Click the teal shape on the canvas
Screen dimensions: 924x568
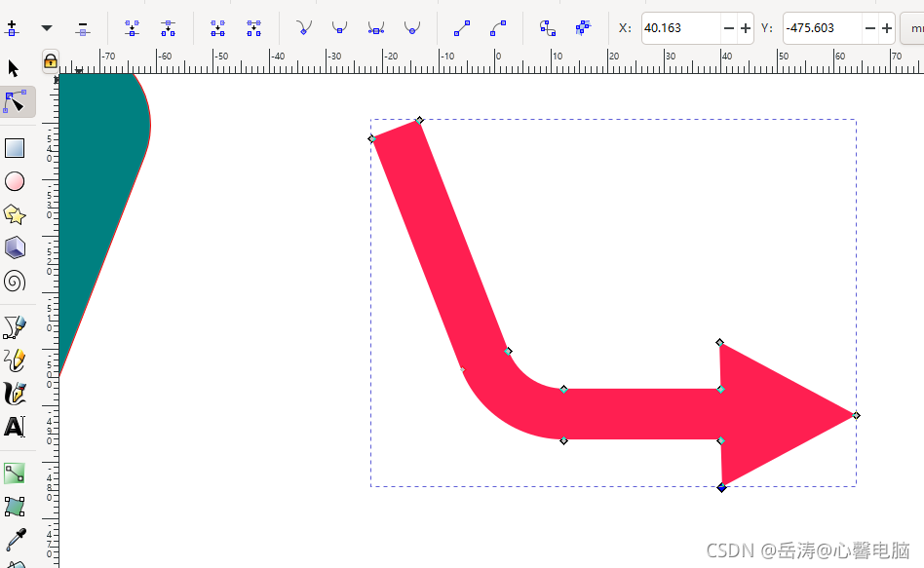100,176
